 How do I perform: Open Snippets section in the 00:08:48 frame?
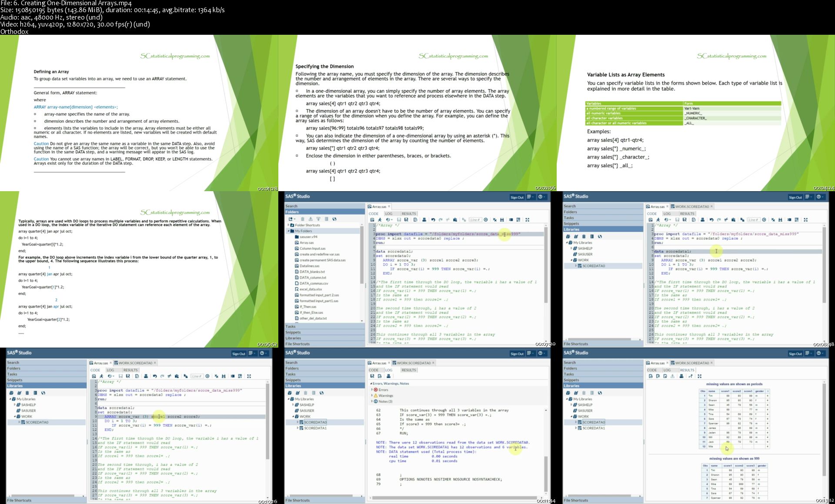click(603, 223)
